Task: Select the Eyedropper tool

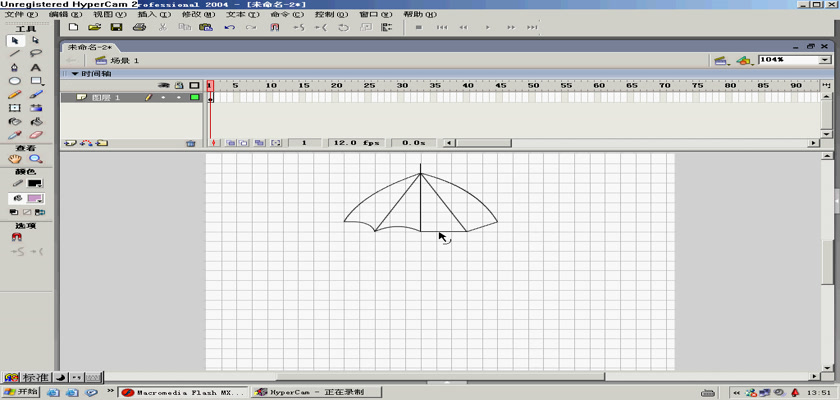Action: 15,135
